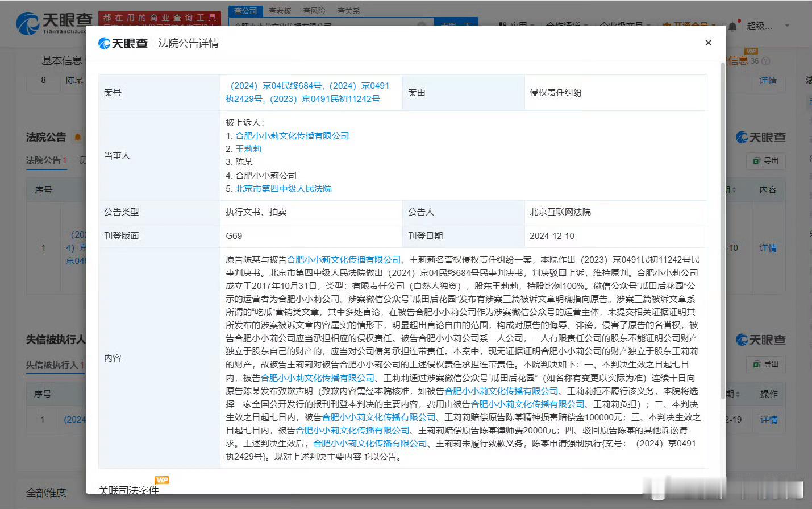Open the notification bell in top bar
The width and height of the screenshot is (812, 509).
click(732, 26)
